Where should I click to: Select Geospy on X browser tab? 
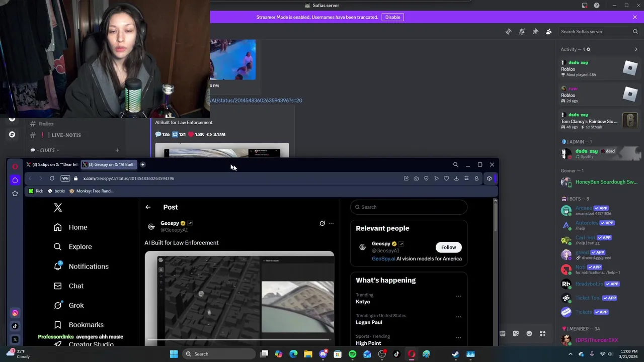click(x=109, y=164)
